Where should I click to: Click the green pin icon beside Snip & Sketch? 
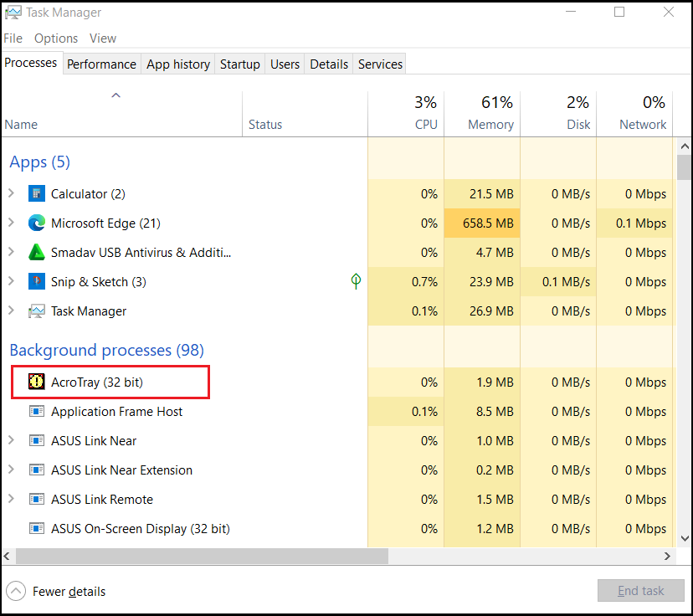tap(356, 281)
